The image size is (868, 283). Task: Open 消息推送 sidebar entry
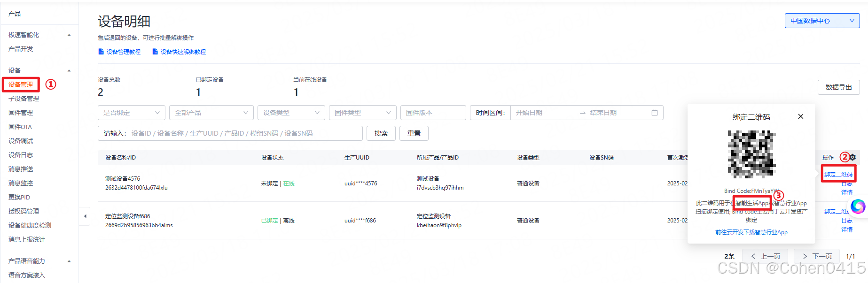coord(21,169)
